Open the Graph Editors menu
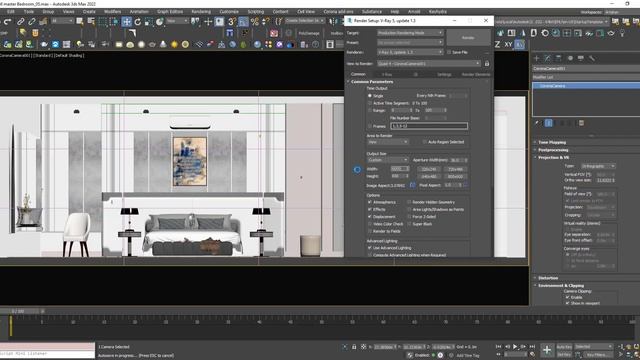The image size is (640, 360). pyautogui.click(x=170, y=12)
